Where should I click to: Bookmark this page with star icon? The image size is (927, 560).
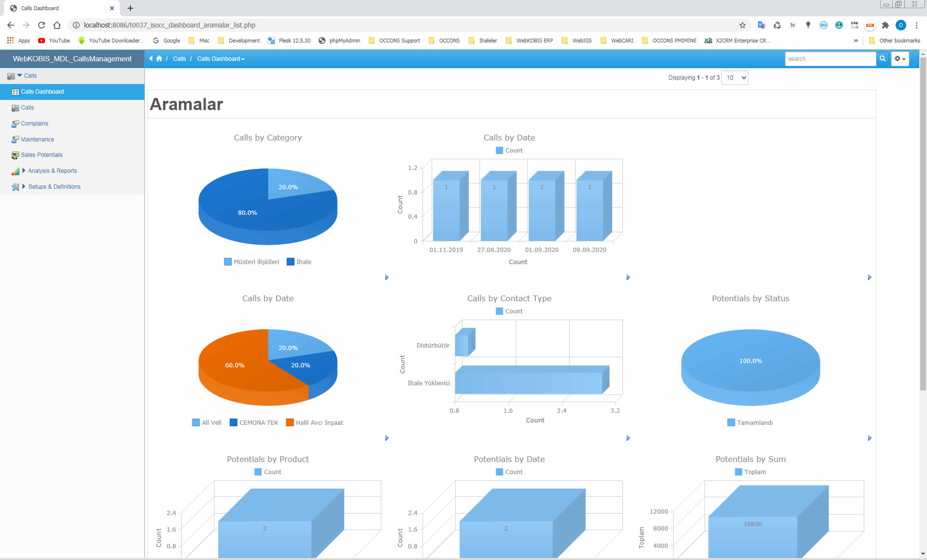pyautogui.click(x=743, y=25)
